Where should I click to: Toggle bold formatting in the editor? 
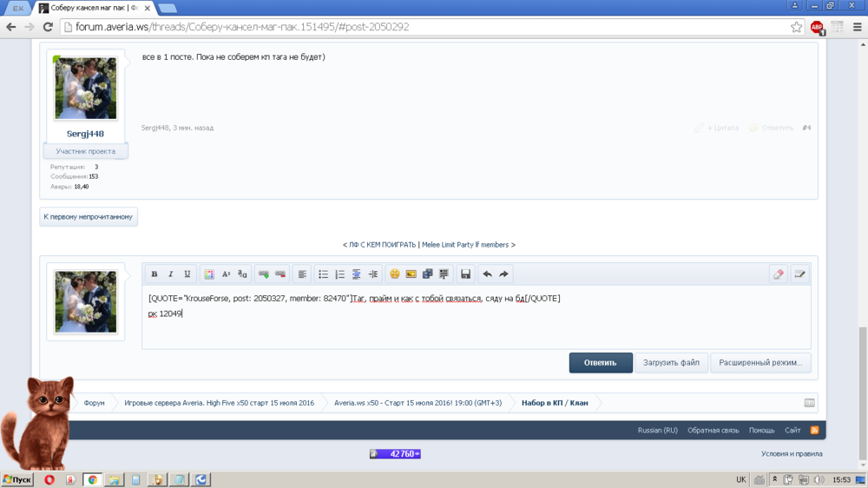click(x=155, y=274)
